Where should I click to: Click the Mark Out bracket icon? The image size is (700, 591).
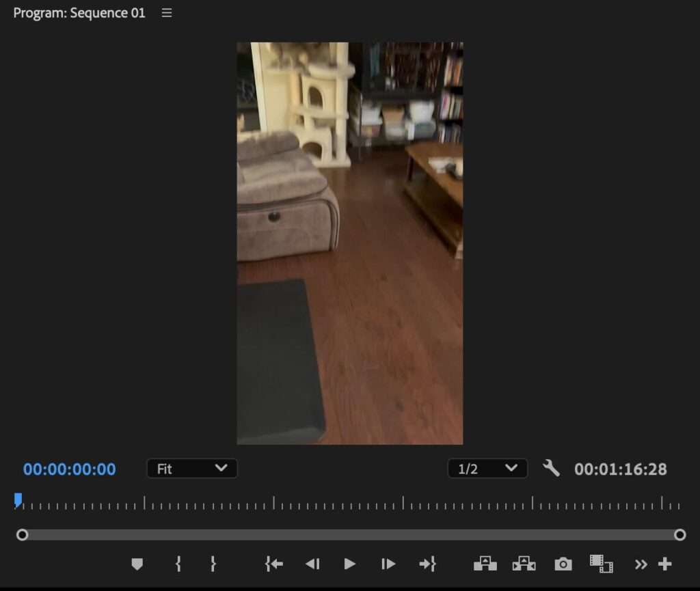point(213,564)
